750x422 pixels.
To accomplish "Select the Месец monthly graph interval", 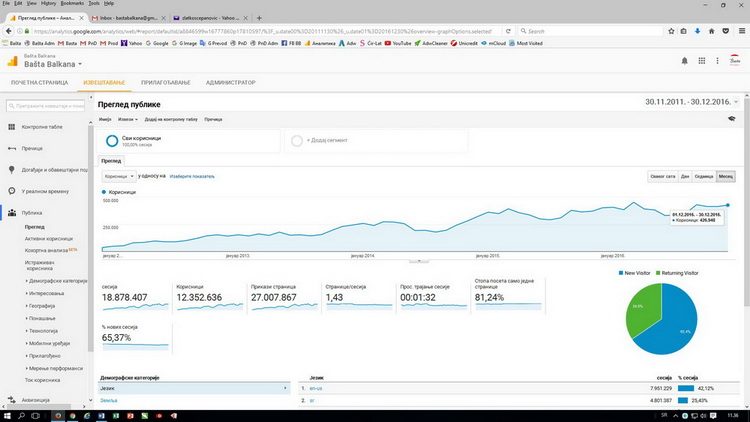I will tap(726, 176).
